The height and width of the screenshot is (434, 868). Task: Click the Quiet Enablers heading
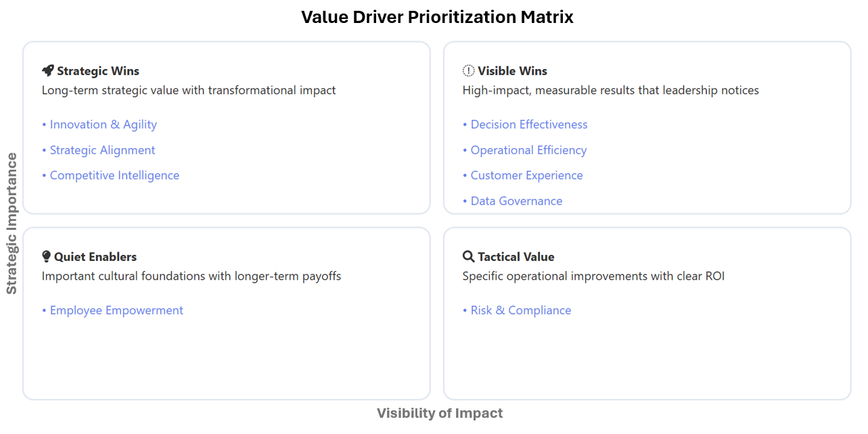pyautogui.click(x=95, y=257)
